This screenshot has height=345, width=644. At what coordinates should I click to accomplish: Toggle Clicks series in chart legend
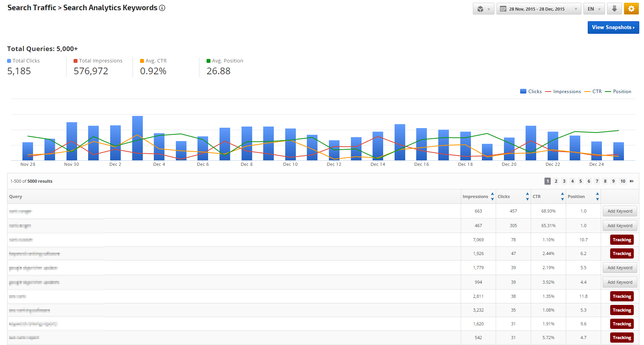(x=531, y=92)
